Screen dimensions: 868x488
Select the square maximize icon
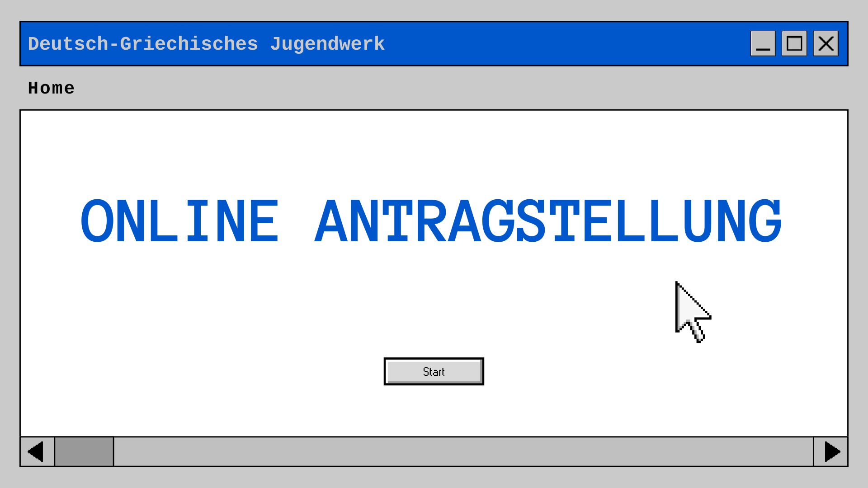(794, 44)
